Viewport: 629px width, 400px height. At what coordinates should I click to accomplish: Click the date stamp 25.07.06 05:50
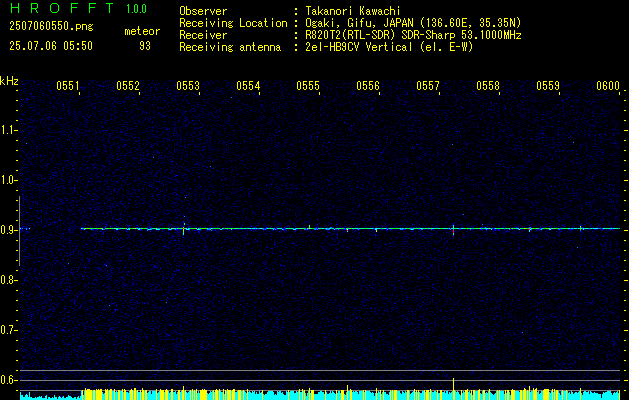tap(51, 46)
